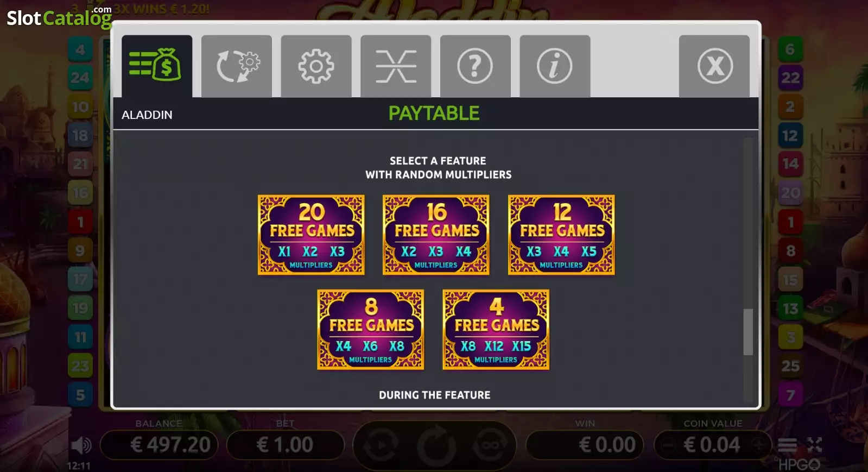Show the paylines crossing-lines tab
Screen dimensions: 868x472
396,66
